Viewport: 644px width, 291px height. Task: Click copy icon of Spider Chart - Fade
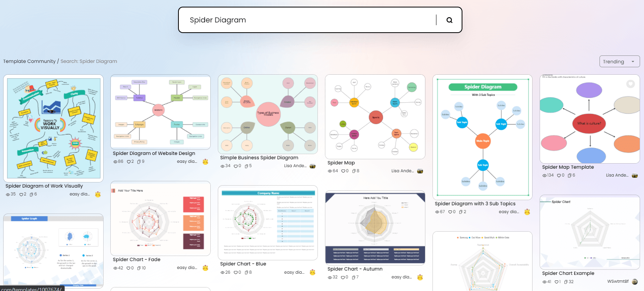pos(139,268)
